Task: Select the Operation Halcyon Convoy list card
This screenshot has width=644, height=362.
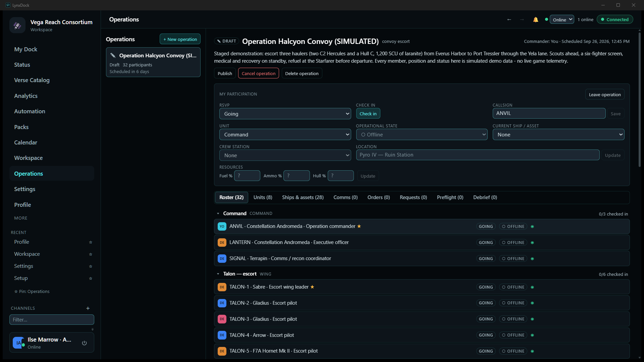Action: coord(153,62)
